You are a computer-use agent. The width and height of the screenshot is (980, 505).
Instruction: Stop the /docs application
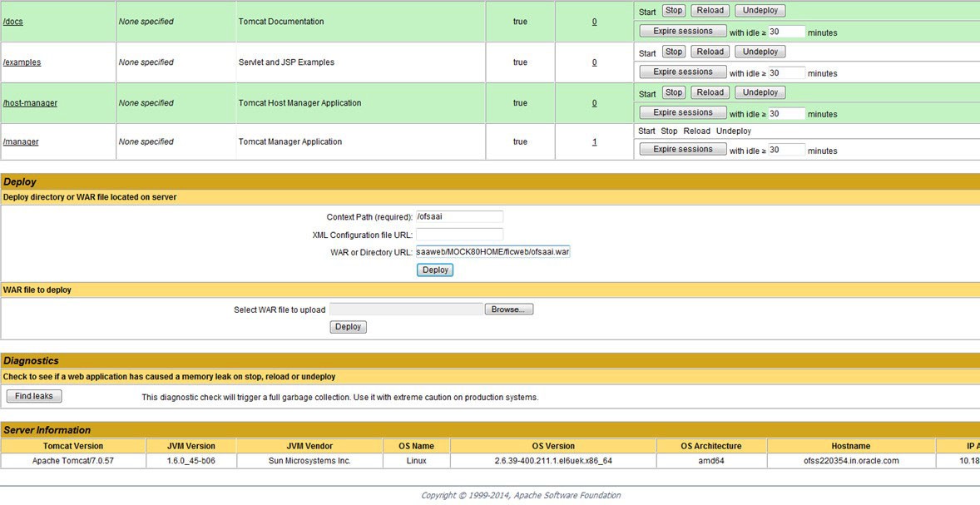(673, 10)
